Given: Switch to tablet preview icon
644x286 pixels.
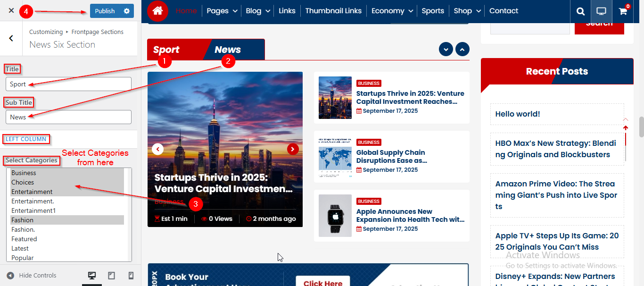Looking at the screenshot, I should (x=112, y=276).
